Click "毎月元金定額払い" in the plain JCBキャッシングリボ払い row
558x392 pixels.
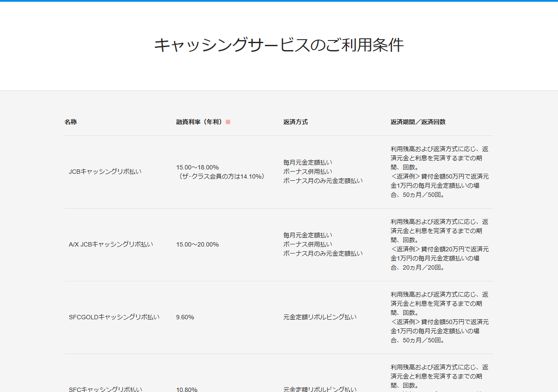308,162
